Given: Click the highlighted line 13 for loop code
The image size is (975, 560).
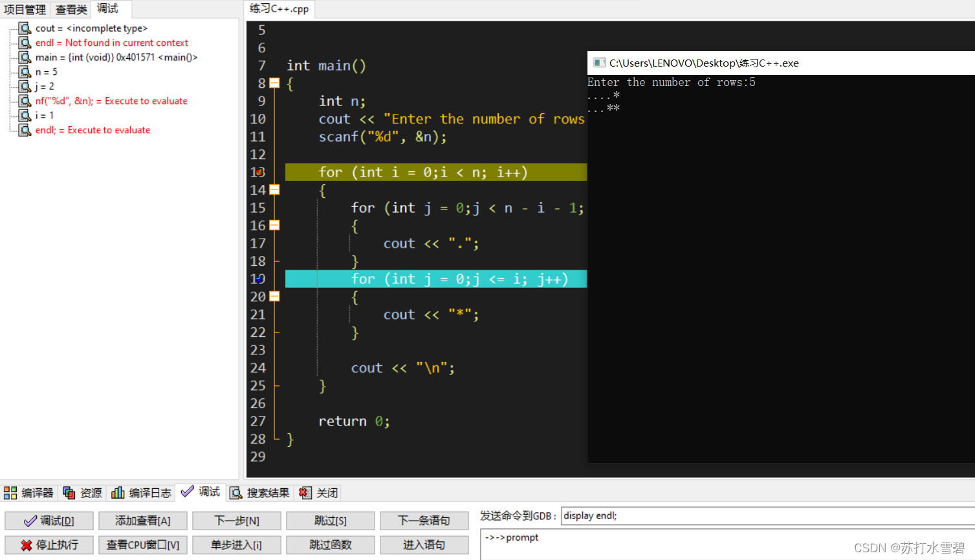Looking at the screenshot, I should 436,172.
